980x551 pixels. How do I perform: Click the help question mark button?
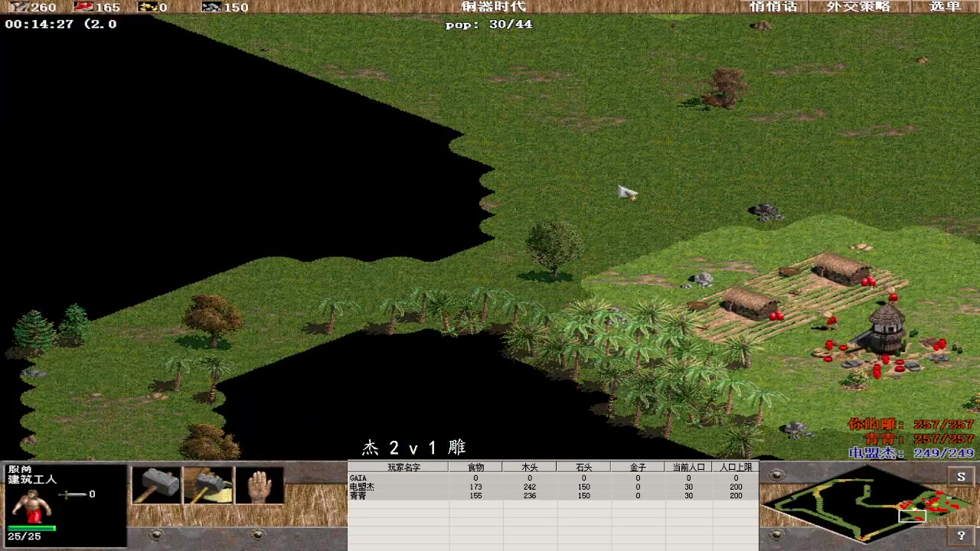tap(961, 535)
